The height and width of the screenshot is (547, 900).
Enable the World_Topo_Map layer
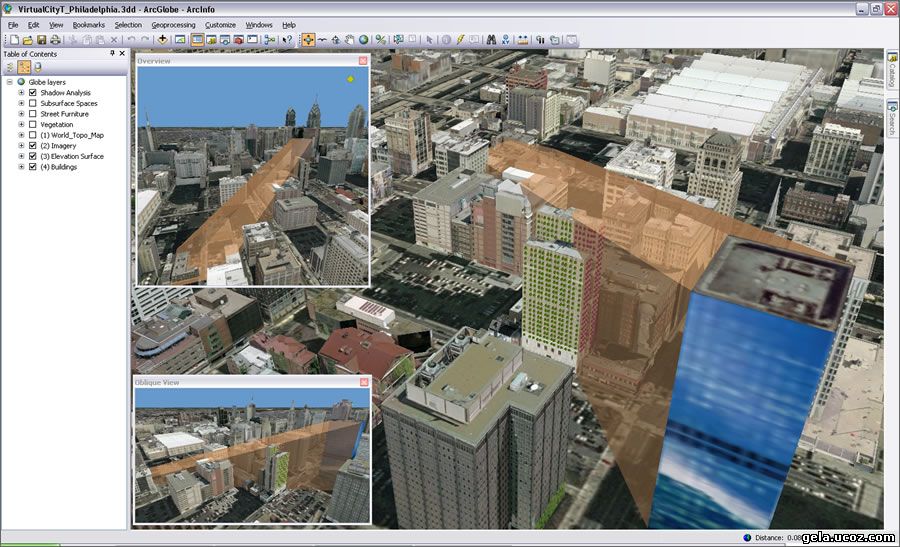click(x=33, y=135)
